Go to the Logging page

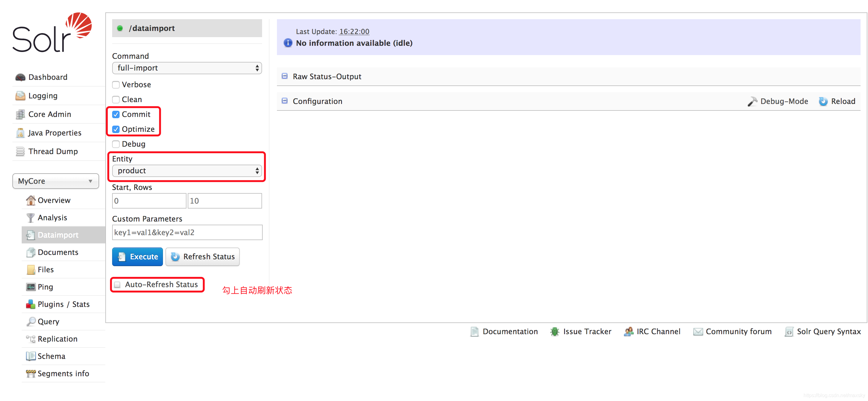[x=43, y=96]
